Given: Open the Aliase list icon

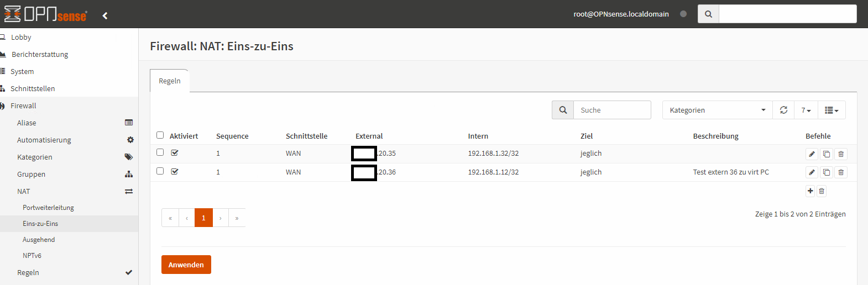Looking at the screenshot, I should [x=129, y=123].
